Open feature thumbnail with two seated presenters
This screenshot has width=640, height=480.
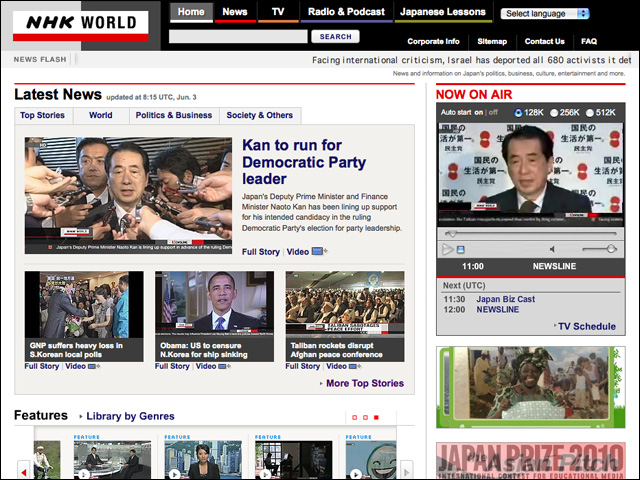point(112,460)
